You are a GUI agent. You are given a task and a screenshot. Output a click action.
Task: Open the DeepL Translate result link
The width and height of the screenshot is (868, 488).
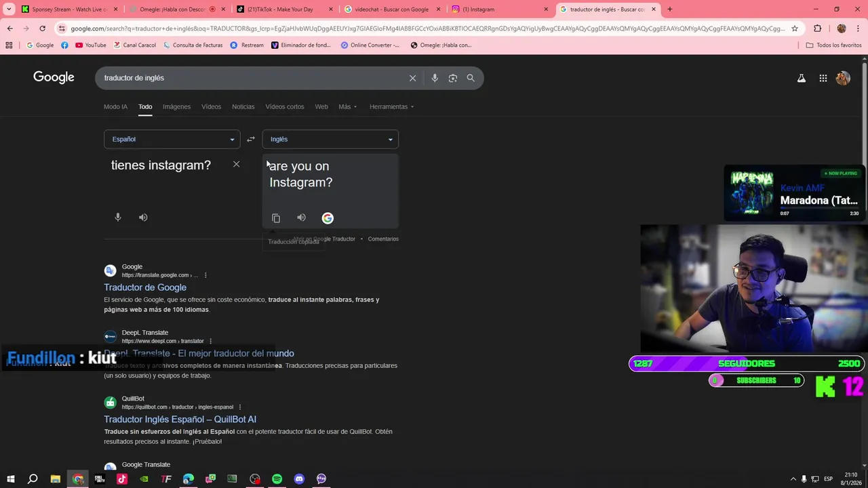click(199, 353)
